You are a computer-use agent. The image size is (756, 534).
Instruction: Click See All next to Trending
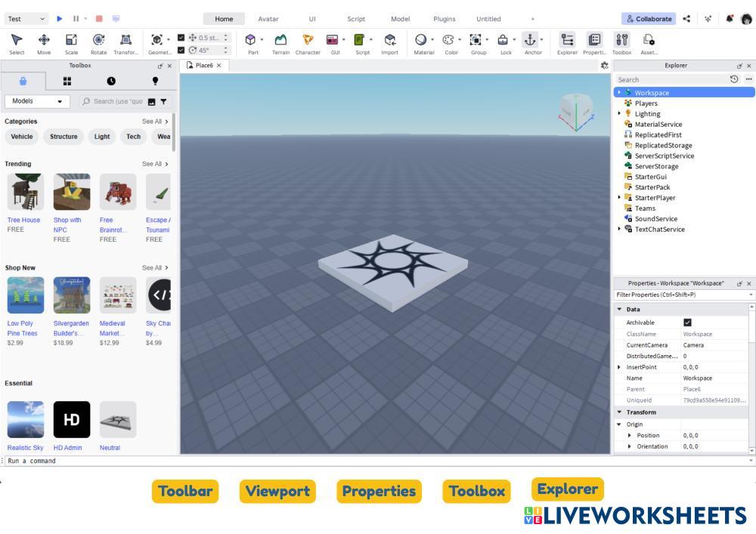click(155, 164)
